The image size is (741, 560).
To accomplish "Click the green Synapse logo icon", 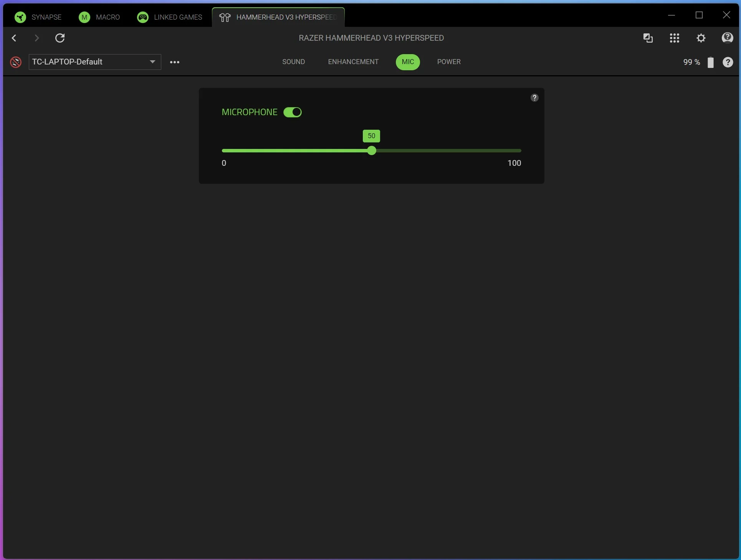I will click(20, 17).
